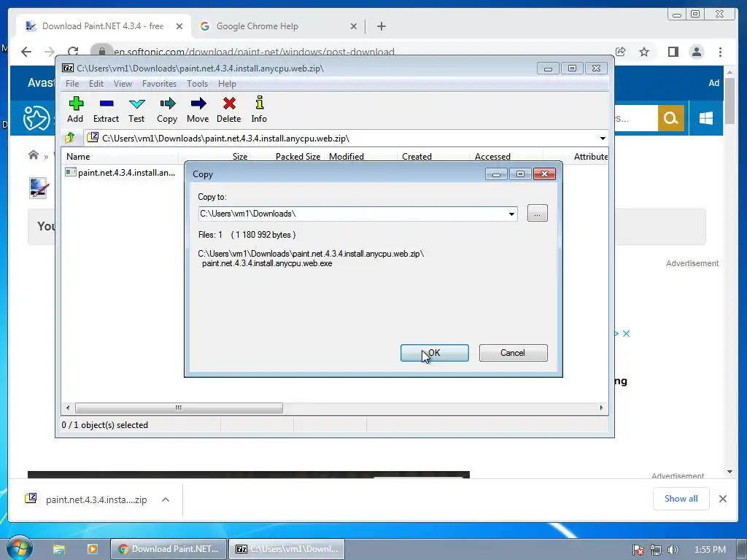
Task: Click the 7-Zip taskbar button
Action: coord(287,549)
